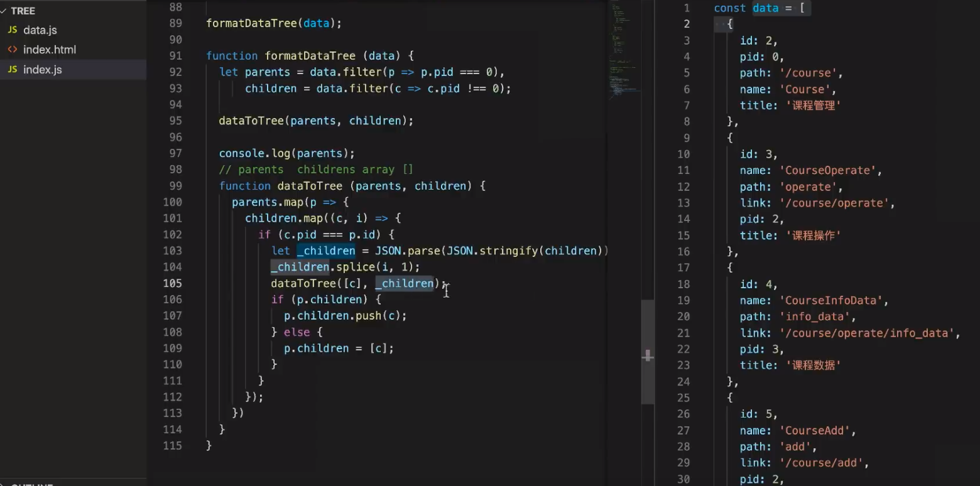The width and height of the screenshot is (980, 486).
Task: Click 'children = data.filter(c => c.pid !== 0);' line
Action: click(378, 89)
